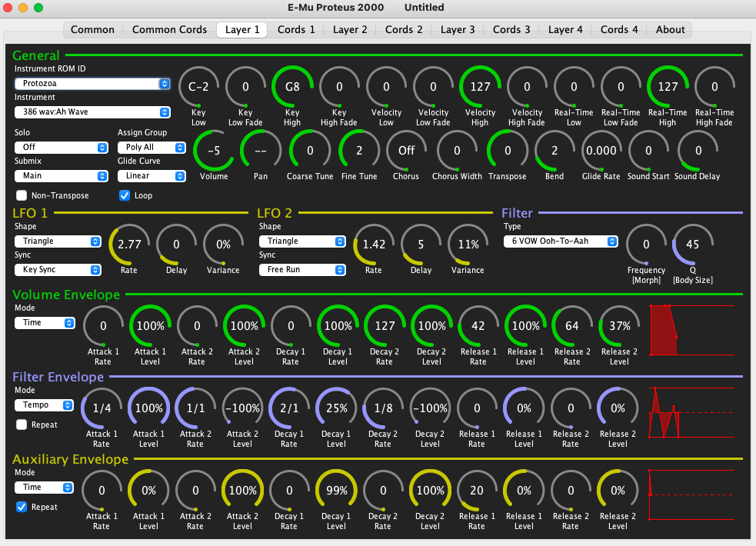Open the Common Cords tab
The width and height of the screenshot is (756, 546).
170,30
